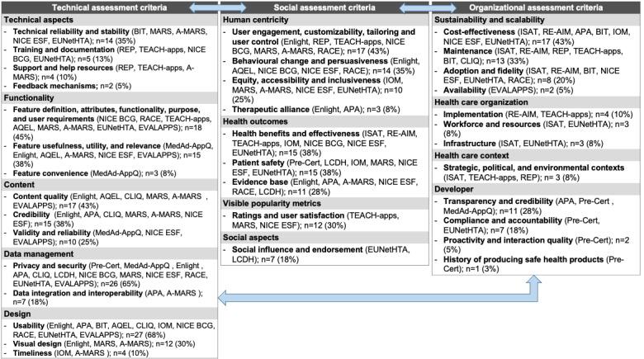Select the 'Health outcomes' section heading
The image size is (644, 359).
pyautogui.click(x=255, y=121)
